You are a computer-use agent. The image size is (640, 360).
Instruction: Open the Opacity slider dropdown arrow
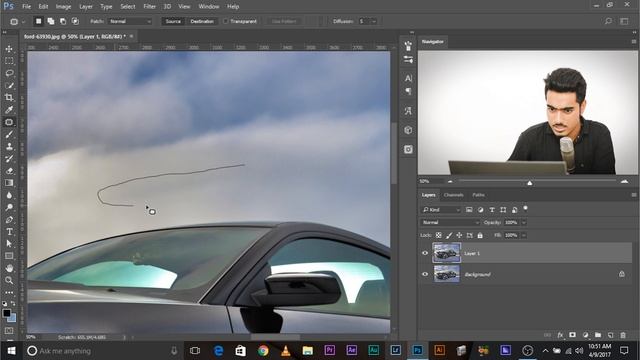tap(524, 222)
